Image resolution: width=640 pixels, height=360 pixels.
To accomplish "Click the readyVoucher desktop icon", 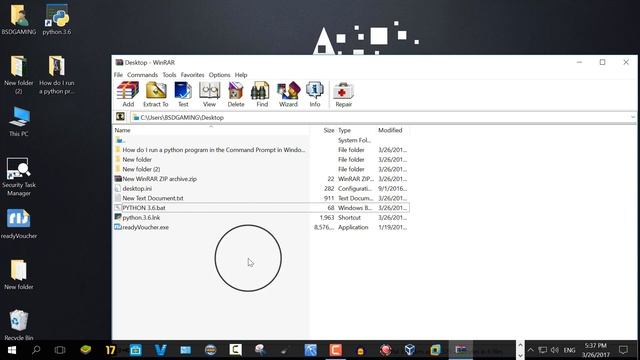I will 19,224.
